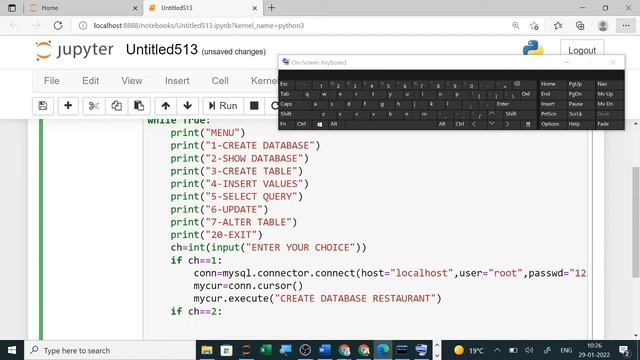Image resolution: width=640 pixels, height=360 pixels.
Task: Open Windows Start menu
Action: coord(12,350)
